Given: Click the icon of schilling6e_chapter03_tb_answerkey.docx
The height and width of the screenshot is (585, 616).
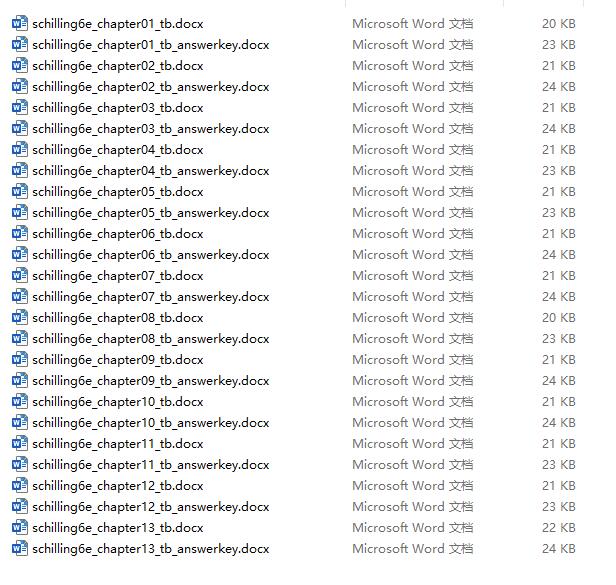Looking at the screenshot, I should click(20, 128).
